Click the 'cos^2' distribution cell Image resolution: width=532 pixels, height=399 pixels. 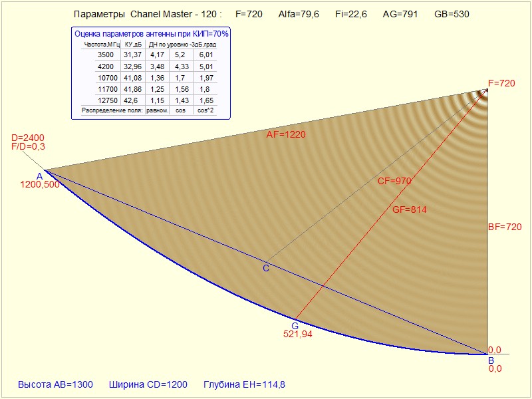point(205,110)
